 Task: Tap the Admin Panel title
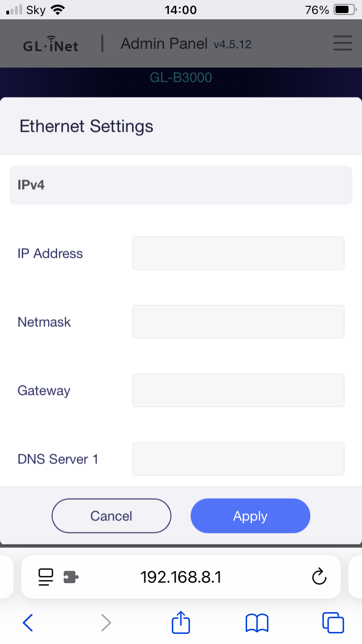point(164,43)
